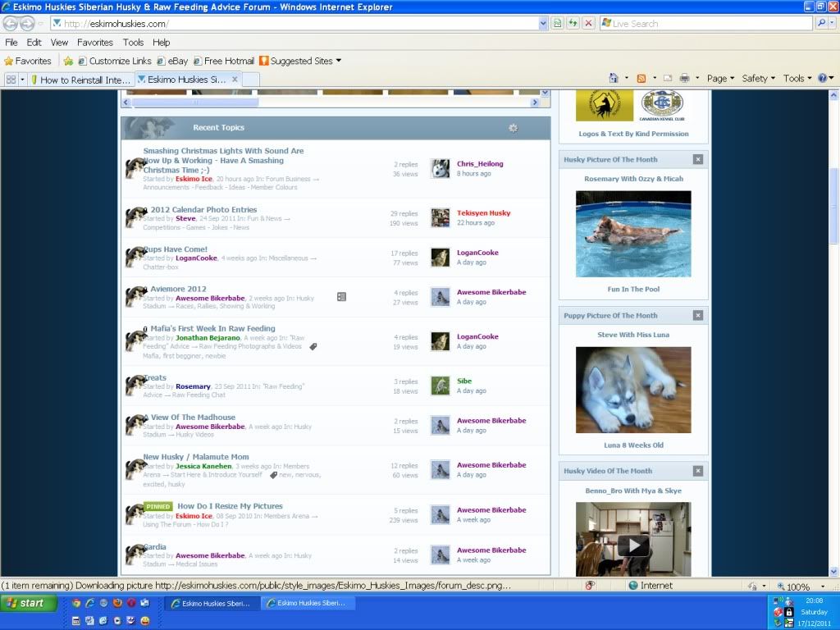
Task: Click the Home toolbar icon
Action: [x=614, y=78]
